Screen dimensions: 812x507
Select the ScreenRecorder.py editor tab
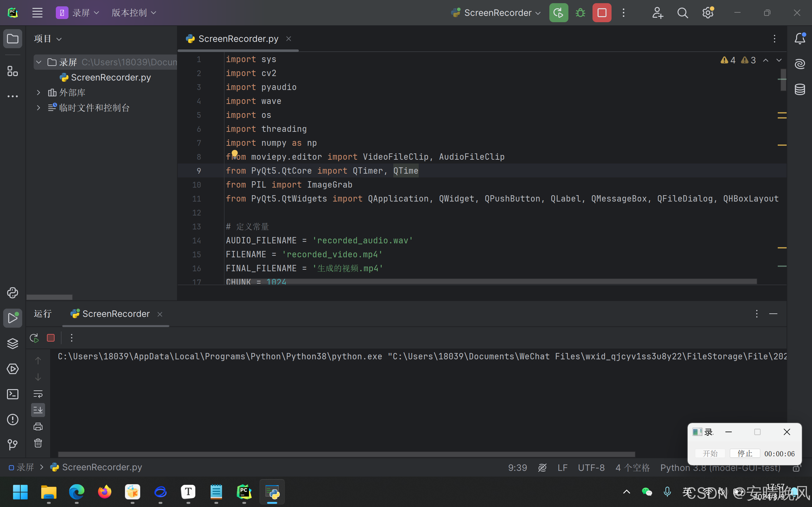tap(238, 39)
